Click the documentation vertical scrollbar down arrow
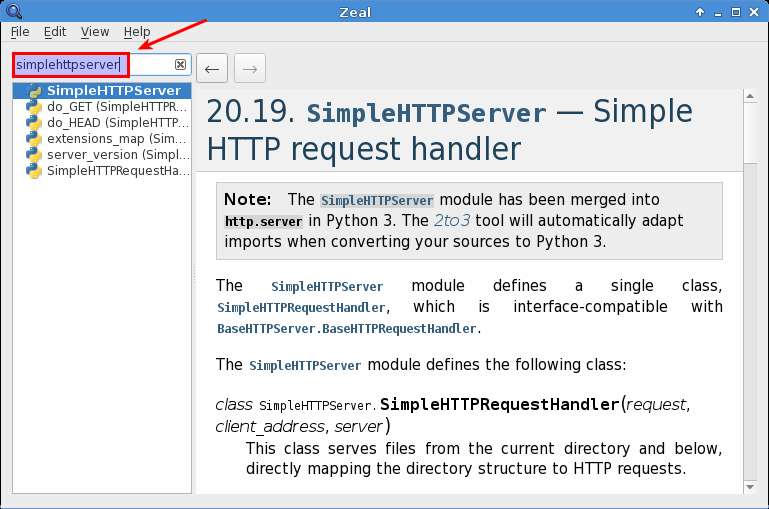This screenshot has width=769, height=509. [750, 486]
